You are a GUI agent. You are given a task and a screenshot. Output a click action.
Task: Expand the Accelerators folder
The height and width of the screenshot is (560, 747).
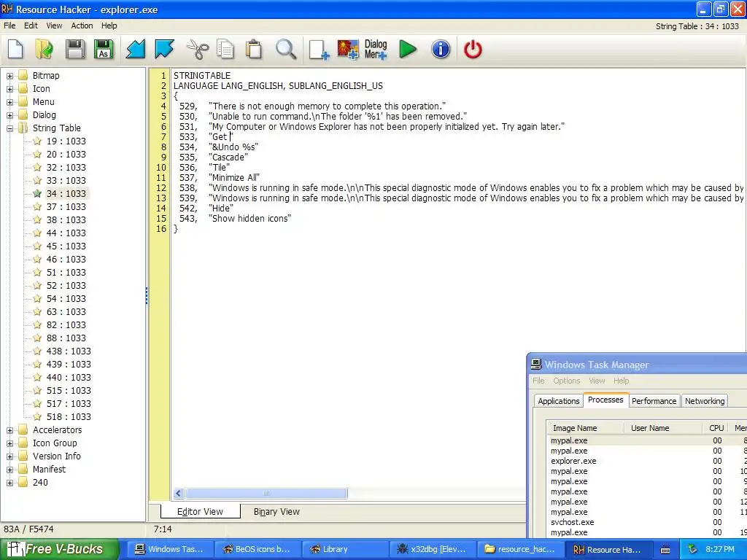coord(9,430)
